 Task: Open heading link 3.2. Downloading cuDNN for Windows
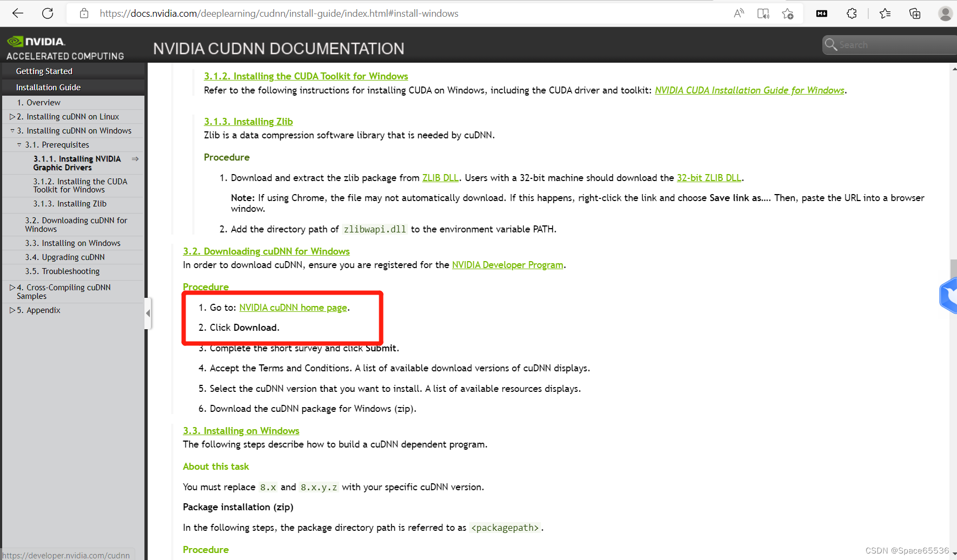(x=266, y=251)
